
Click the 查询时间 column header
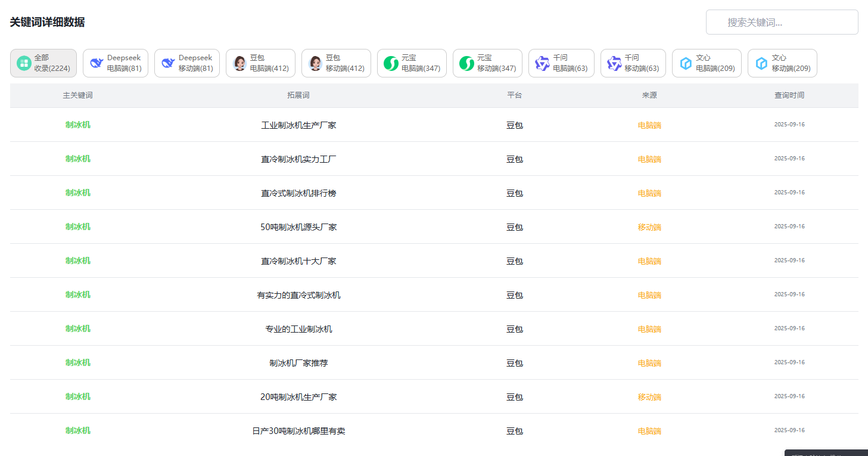coord(790,95)
